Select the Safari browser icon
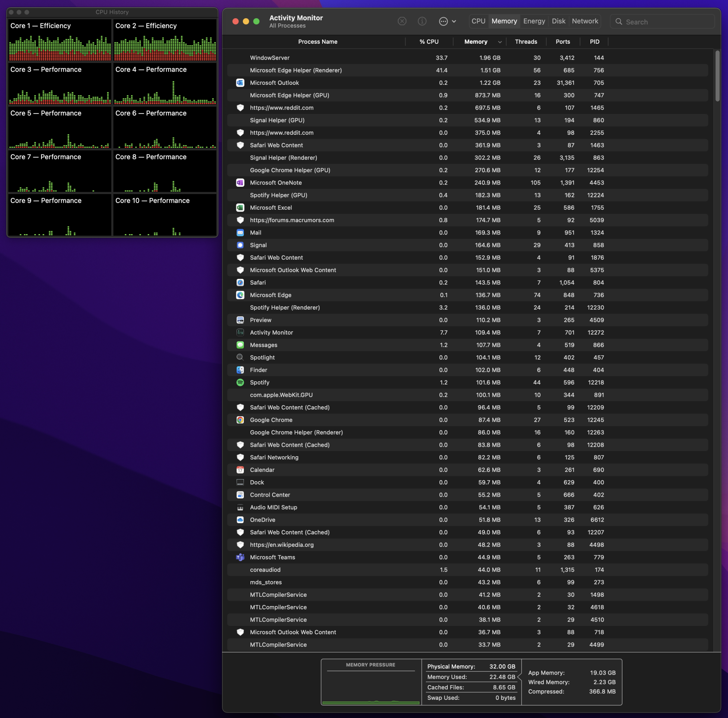 [240, 282]
